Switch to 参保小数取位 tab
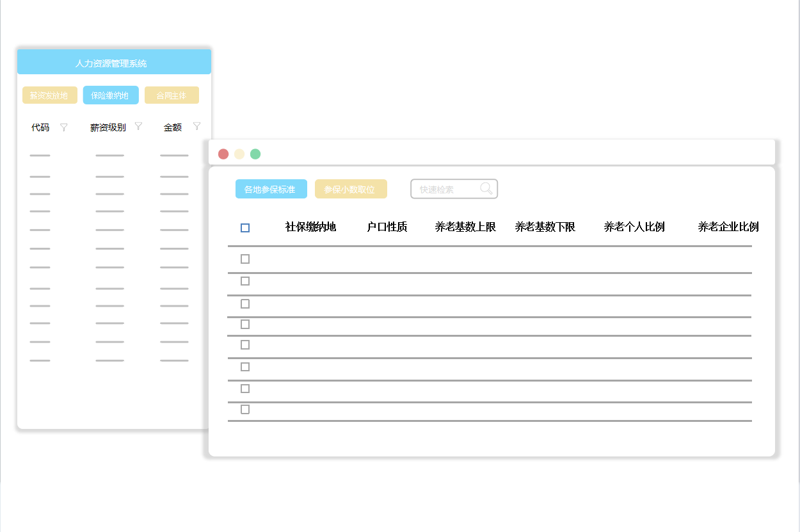Viewport: 800px width, 532px height. 351,189
